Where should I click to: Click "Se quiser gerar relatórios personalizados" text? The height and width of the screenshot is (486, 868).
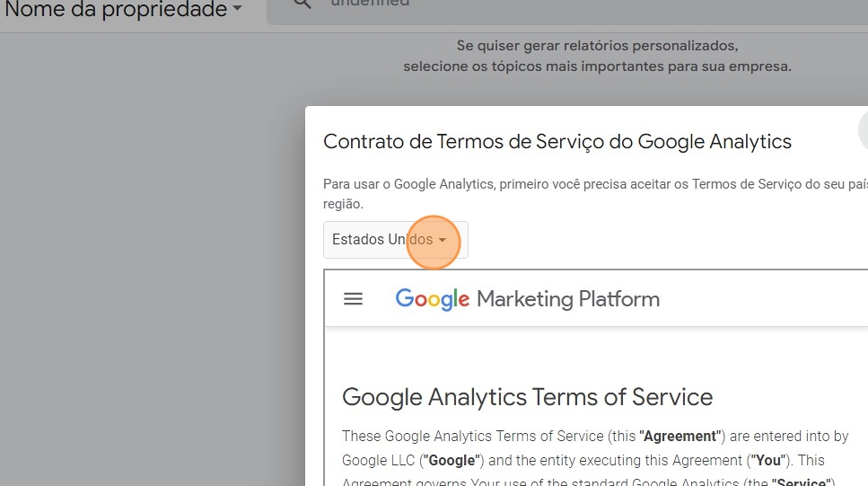point(597,45)
